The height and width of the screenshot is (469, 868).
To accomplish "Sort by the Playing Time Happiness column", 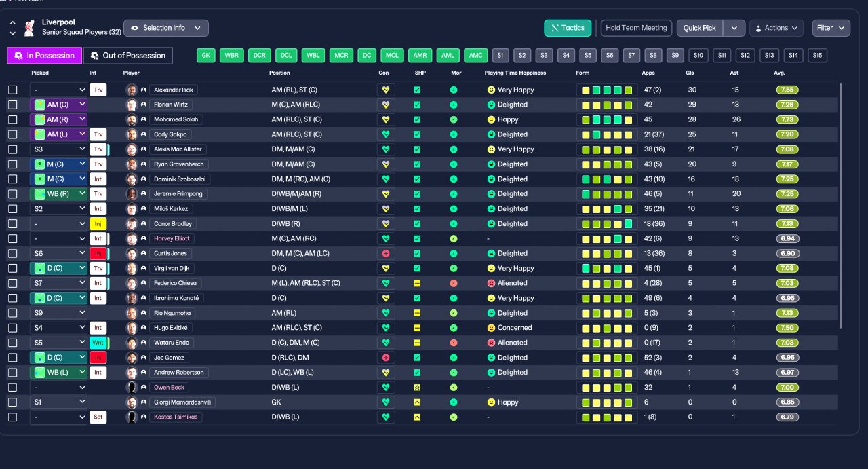I will [x=515, y=73].
